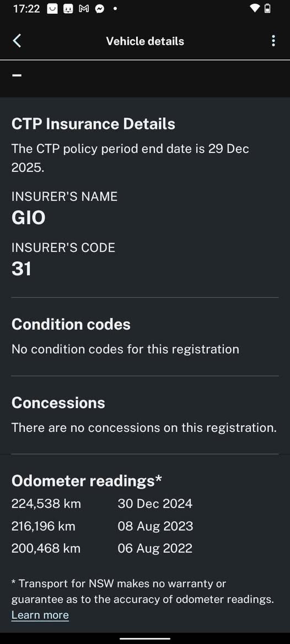Tap the CTP Insurance Details heading
Image resolution: width=290 pixels, height=644 pixels.
point(93,124)
